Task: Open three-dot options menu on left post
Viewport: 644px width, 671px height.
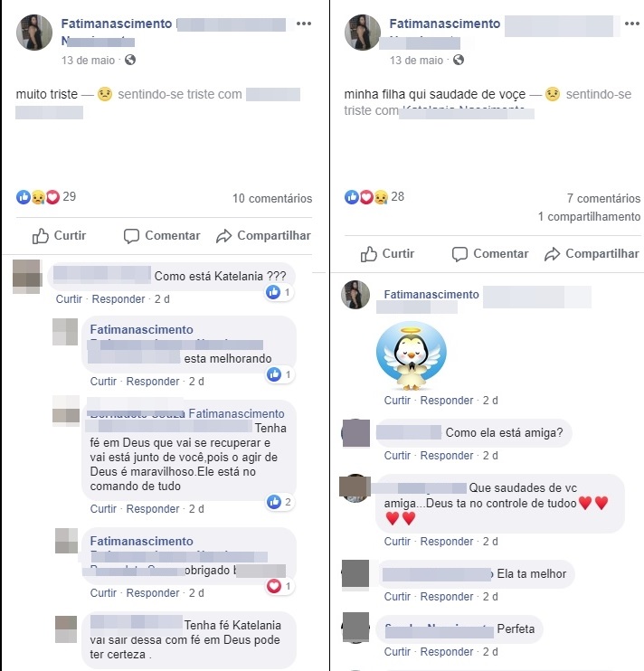Action: [304, 24]
